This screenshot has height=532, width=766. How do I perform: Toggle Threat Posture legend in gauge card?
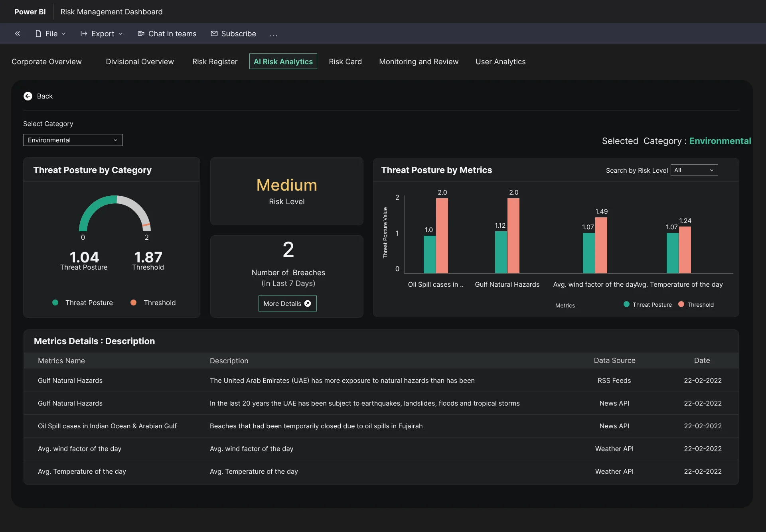coord(83,303)
